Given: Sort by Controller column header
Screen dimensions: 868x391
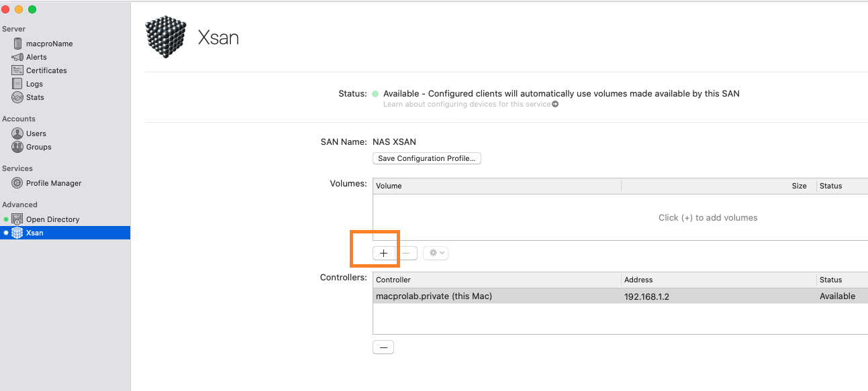Looking at the screenshot, I should [497, 280].
